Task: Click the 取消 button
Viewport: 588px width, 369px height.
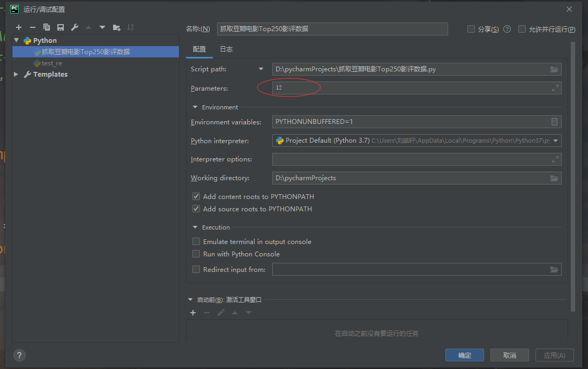Action: tap(509, 355)
